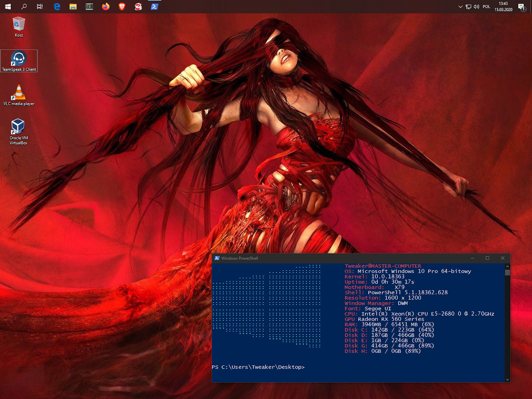Maximize the Windows PowerShell window
Screen dimensions: 532x399
[488, 258]
